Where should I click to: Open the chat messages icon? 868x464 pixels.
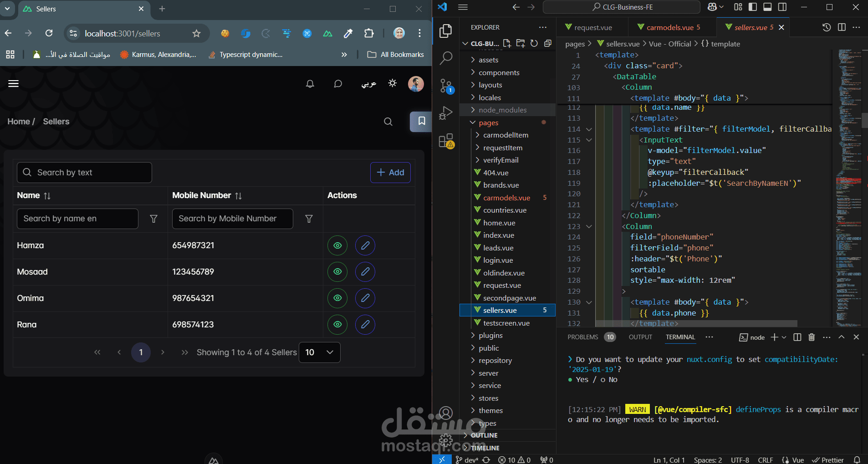pyautogui.click(x=338, y=84)
